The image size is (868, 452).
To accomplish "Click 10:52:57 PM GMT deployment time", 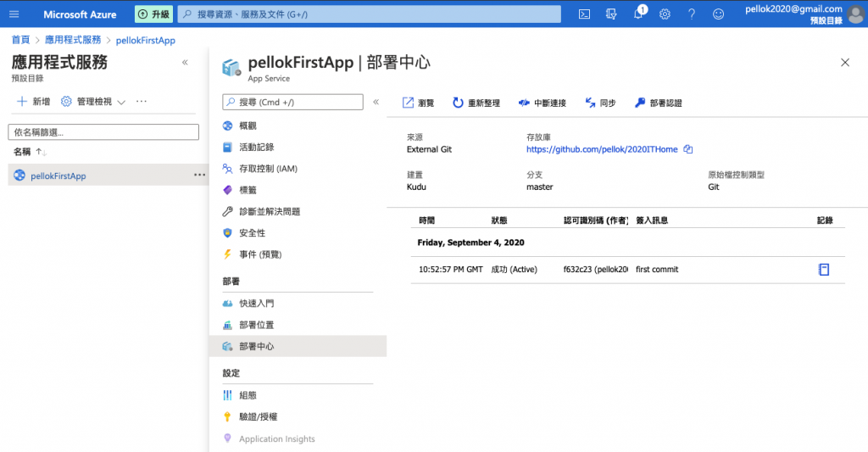I will (451, 269).
